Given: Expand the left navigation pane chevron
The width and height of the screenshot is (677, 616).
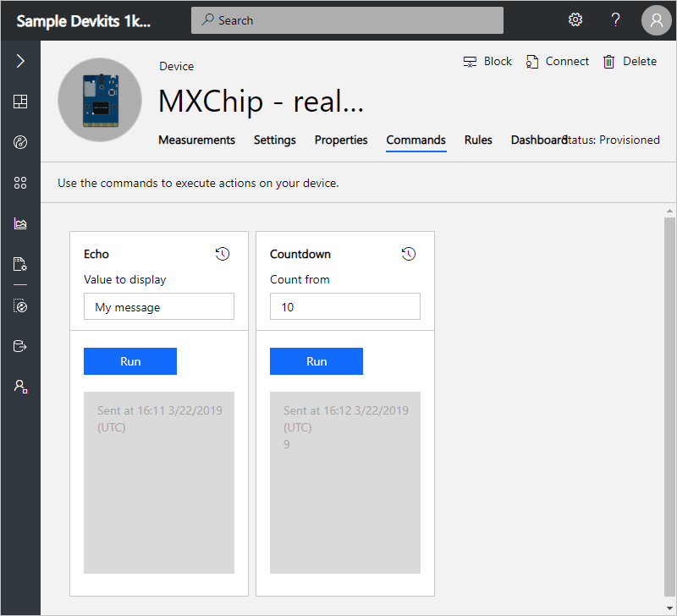Looking at the screenshot, I should pyautogui.click(x=20, y=61).
